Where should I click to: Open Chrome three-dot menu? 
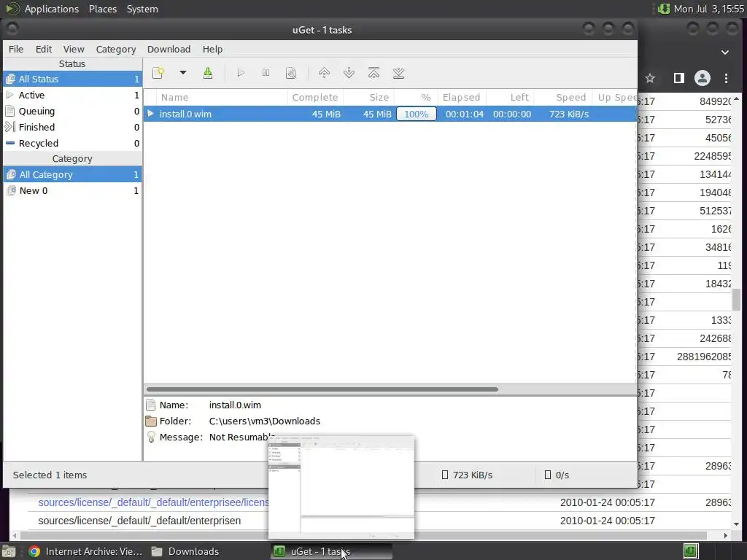(x=726, y=78)
